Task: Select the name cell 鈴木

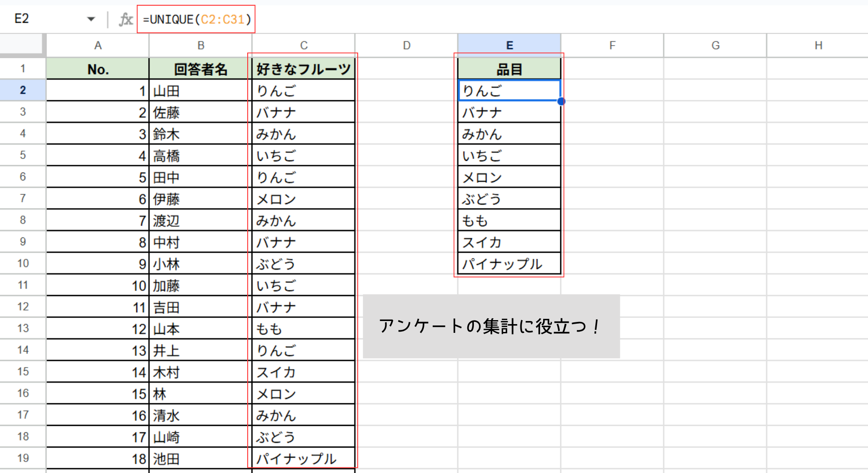Action: (200, 134)
